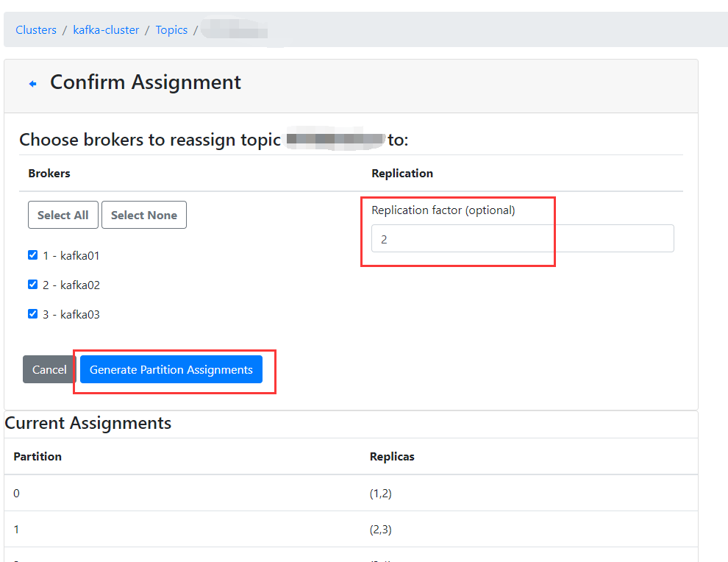Click the Cancel button
728x562 pixels.
(x=49, y=369)
